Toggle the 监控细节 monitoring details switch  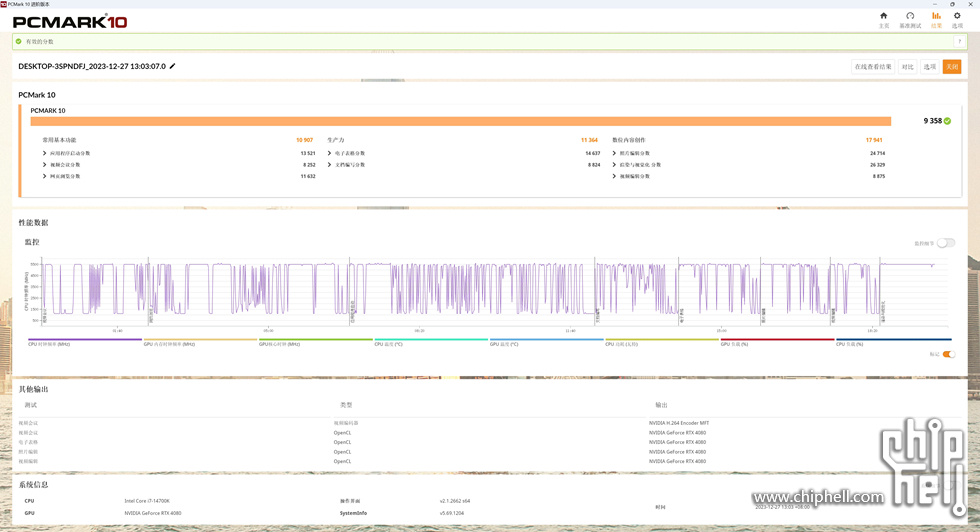(x=946, y=243)
